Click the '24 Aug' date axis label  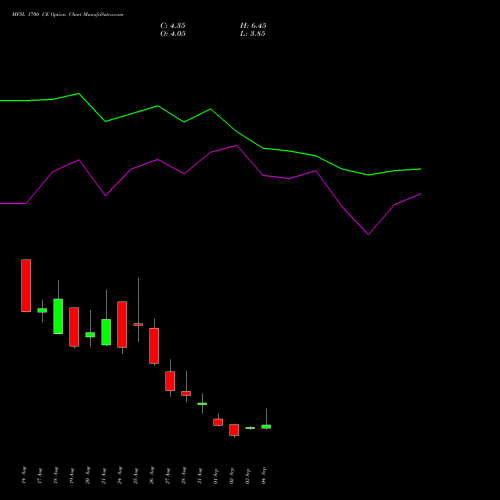120,475
